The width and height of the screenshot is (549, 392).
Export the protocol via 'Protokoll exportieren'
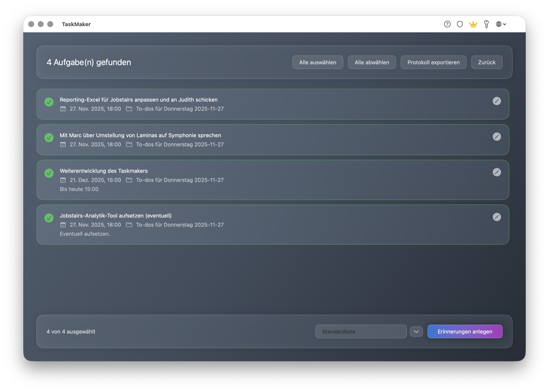(433, 62)
